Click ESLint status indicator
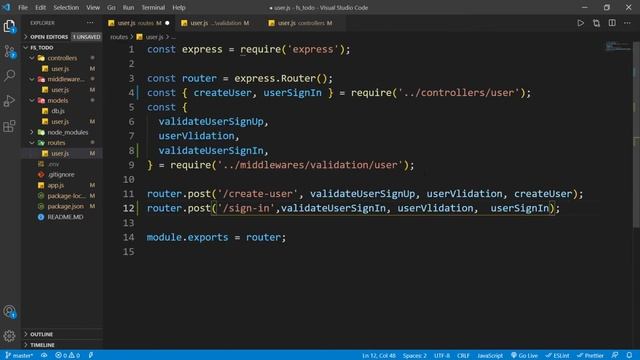This screenshot has width=640, height=360. (557, 356)
